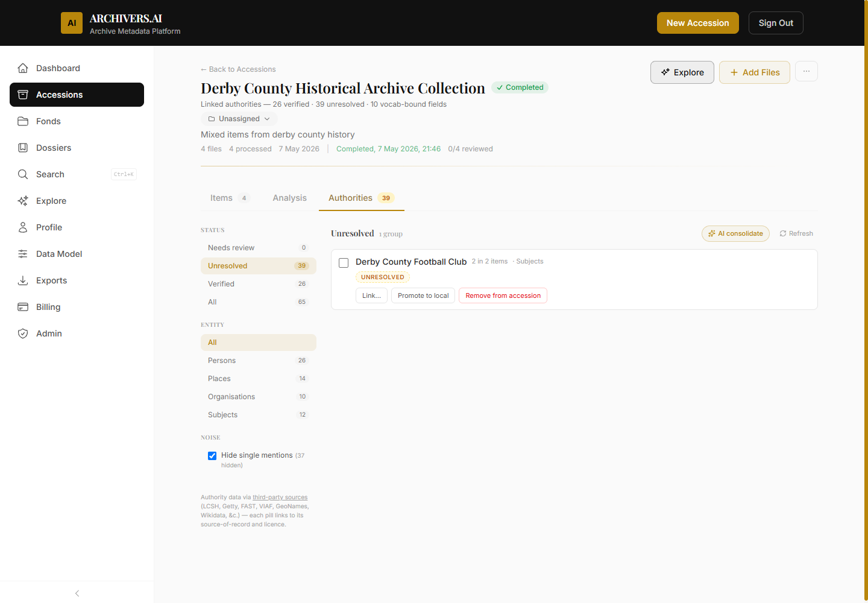Click the Billing card icon
This screenshot has height=603, width=868.
coord(23,307)
